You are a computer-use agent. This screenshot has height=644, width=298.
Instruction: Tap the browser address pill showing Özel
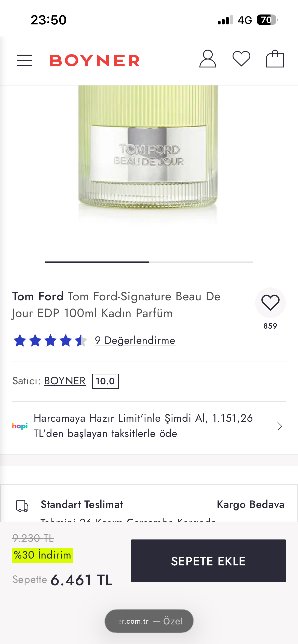[149, 621]
